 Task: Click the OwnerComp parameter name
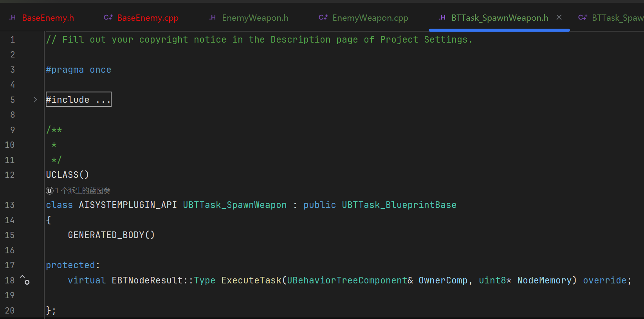coord(443,280)
